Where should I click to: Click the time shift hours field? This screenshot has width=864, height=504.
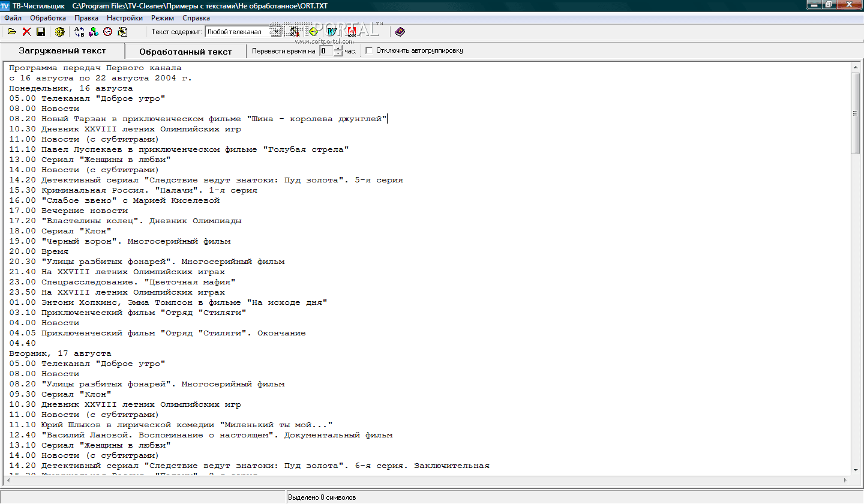click(x=326, y=51)
